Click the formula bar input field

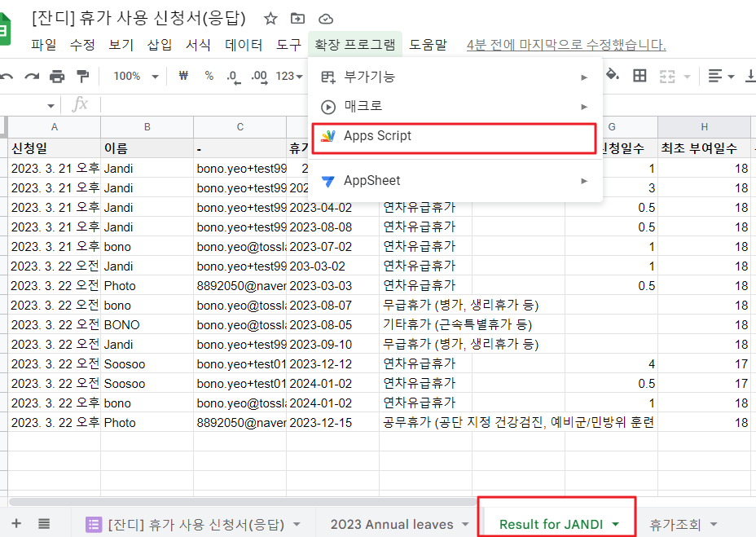[x=407, y=104]
